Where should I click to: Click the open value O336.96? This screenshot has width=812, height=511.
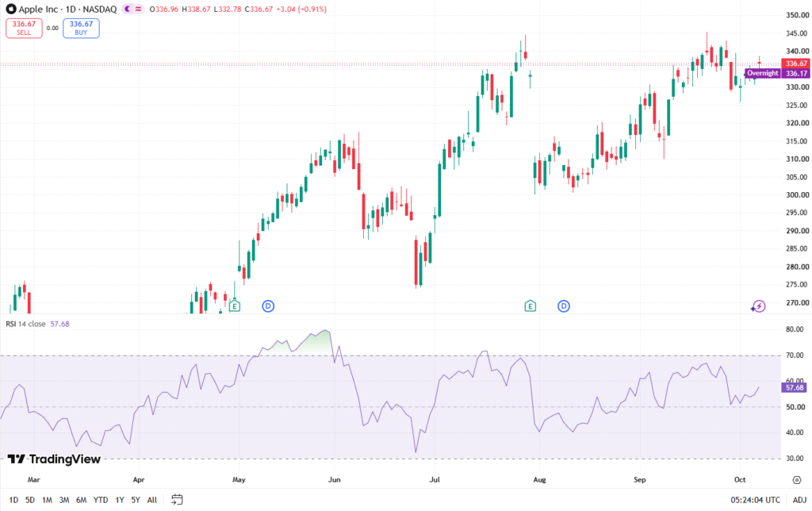[x=163, y=9]
